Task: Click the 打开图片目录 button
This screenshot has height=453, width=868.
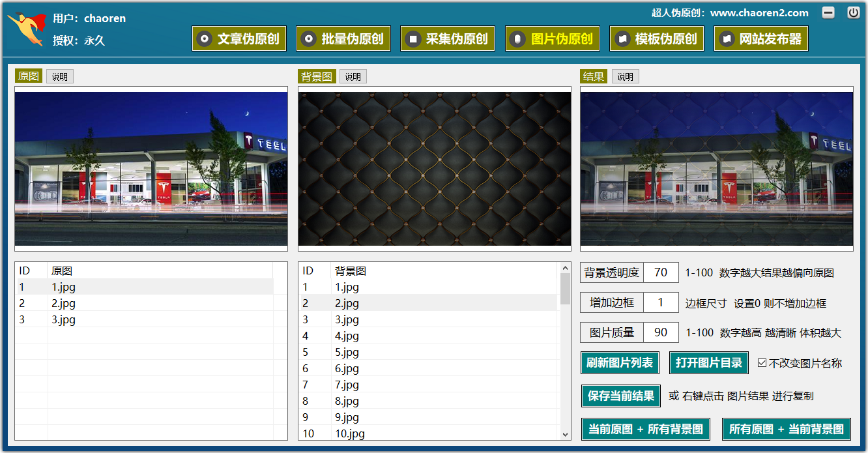Action: click(x=709, y=362)
